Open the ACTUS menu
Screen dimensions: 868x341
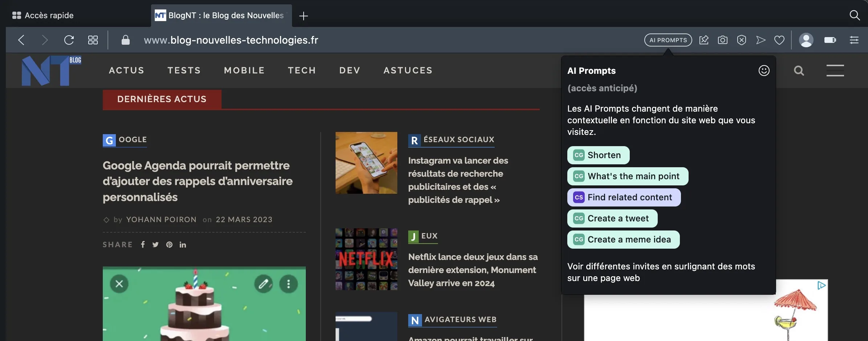[127, 70]
